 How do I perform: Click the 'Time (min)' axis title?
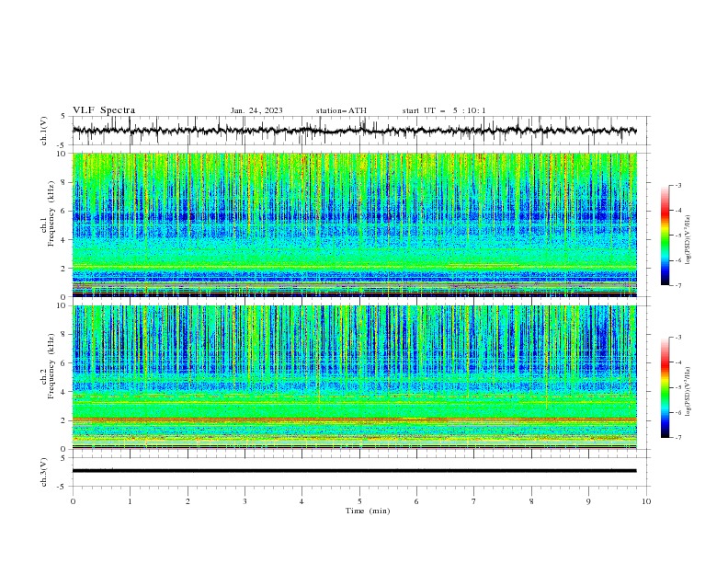coord(368,511)
